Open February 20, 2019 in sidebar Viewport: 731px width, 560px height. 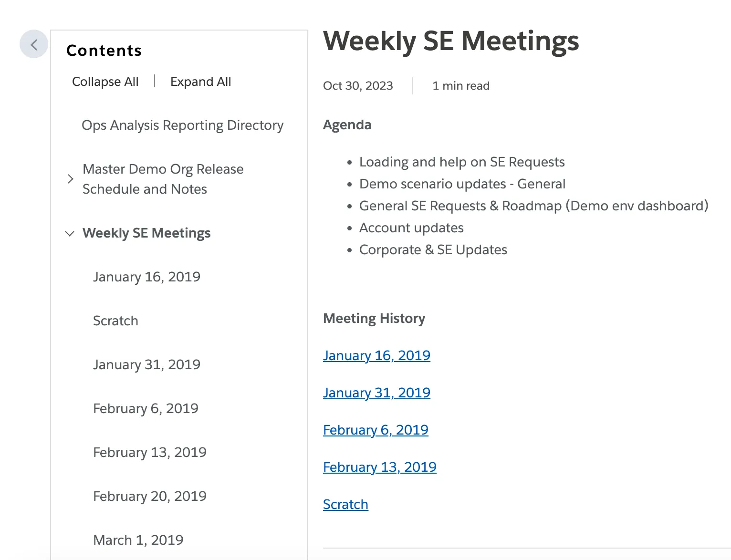(149, 496)
